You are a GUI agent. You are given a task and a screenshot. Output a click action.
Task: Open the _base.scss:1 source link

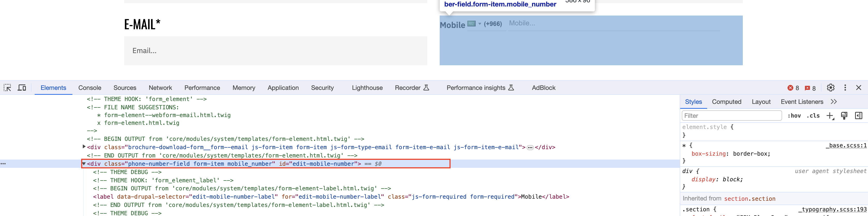846,146
